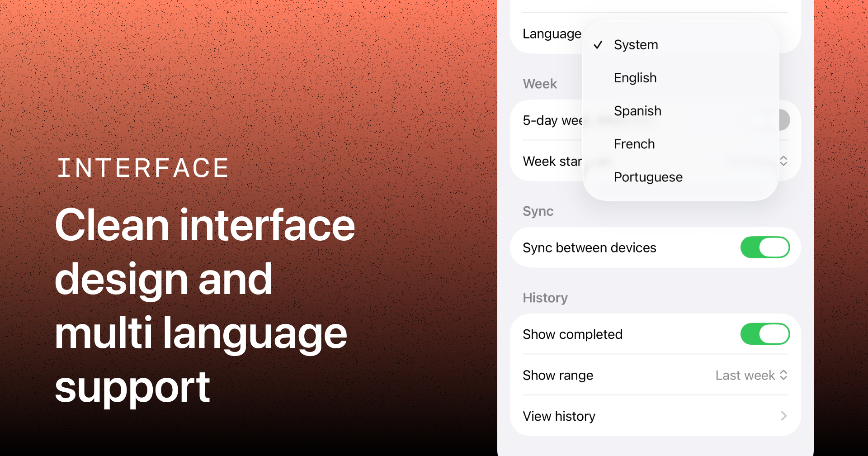Image resolution: width=868 pixels, height=456 pixels.
Task: Click the Language row label
Action: pyautogui.click(x=552, y=34)
